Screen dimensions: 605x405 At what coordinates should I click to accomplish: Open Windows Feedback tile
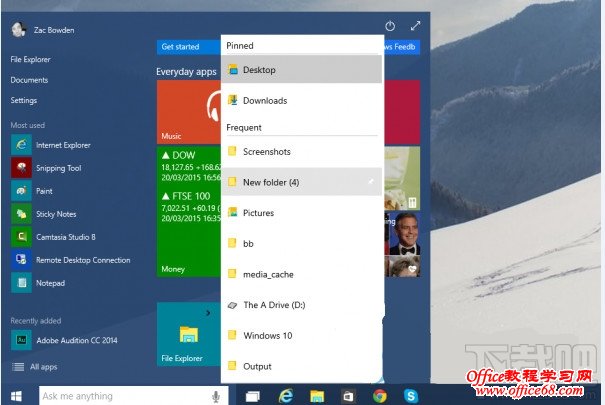[x=402, y=47]
